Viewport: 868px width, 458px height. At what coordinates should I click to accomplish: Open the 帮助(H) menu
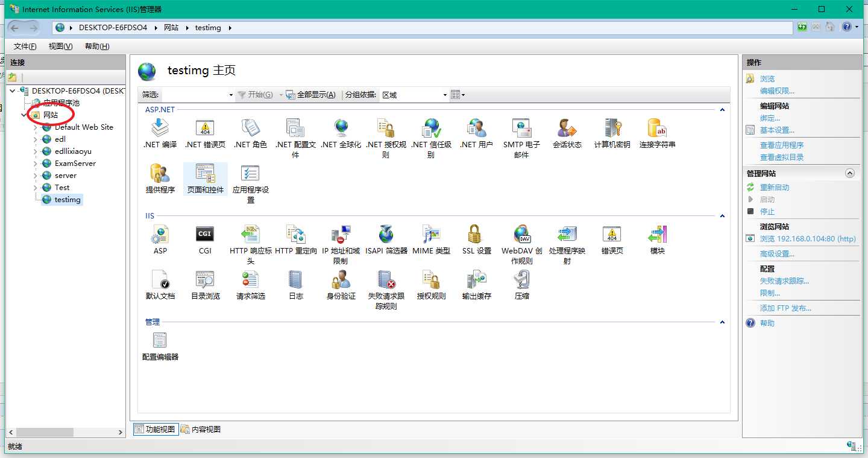pos(97,46)
